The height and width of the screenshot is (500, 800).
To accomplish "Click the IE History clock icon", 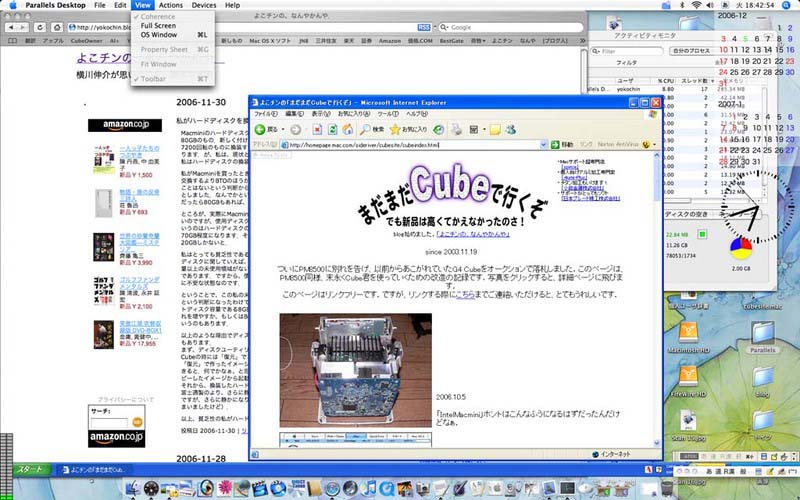I will [438, 130].
